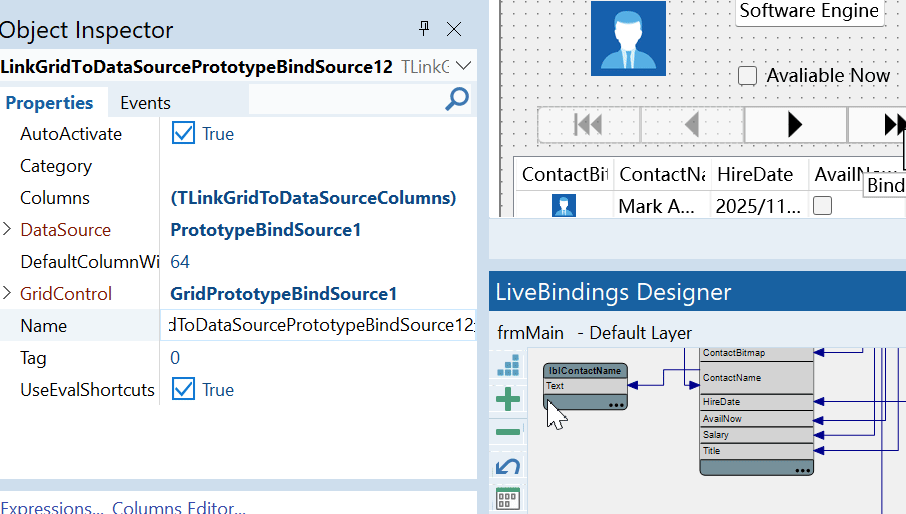
Task: Select the Properties tab
Action: coord(49,102)
